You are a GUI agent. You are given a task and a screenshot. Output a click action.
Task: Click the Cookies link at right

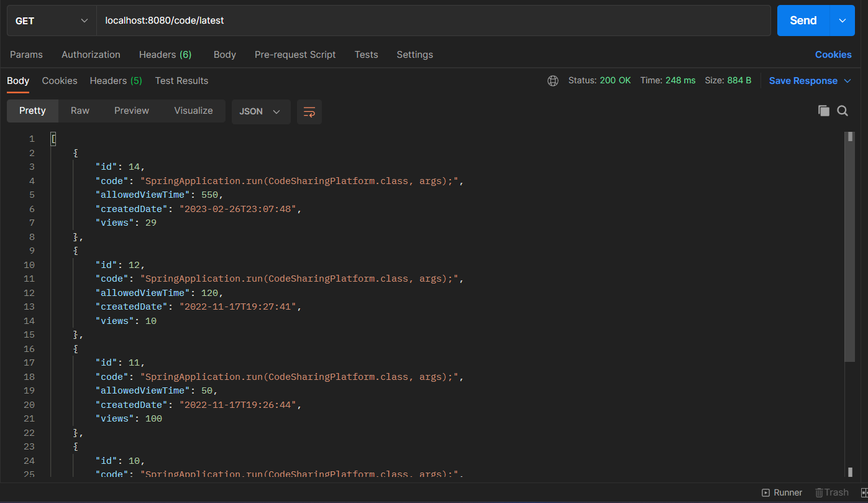point(833,55)
